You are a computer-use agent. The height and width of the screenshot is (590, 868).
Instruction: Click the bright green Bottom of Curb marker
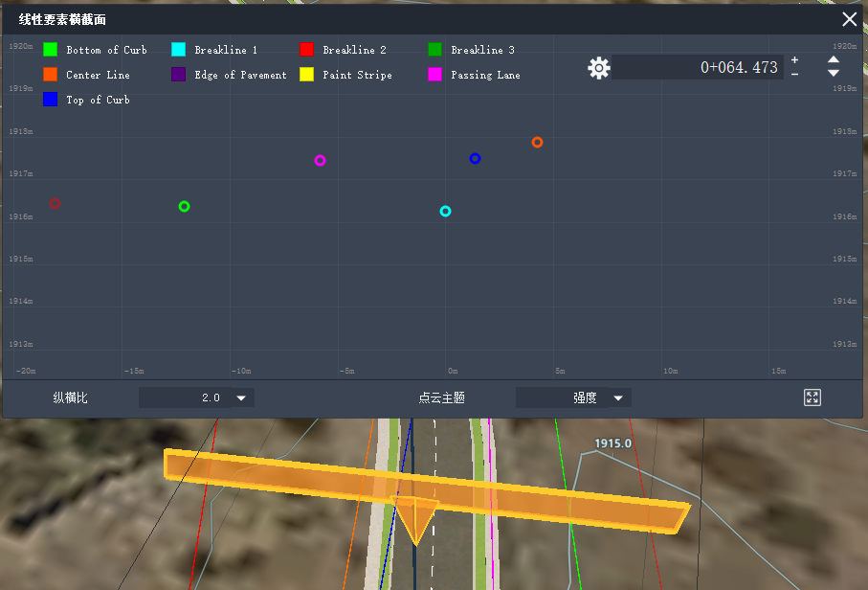(185, 207)
